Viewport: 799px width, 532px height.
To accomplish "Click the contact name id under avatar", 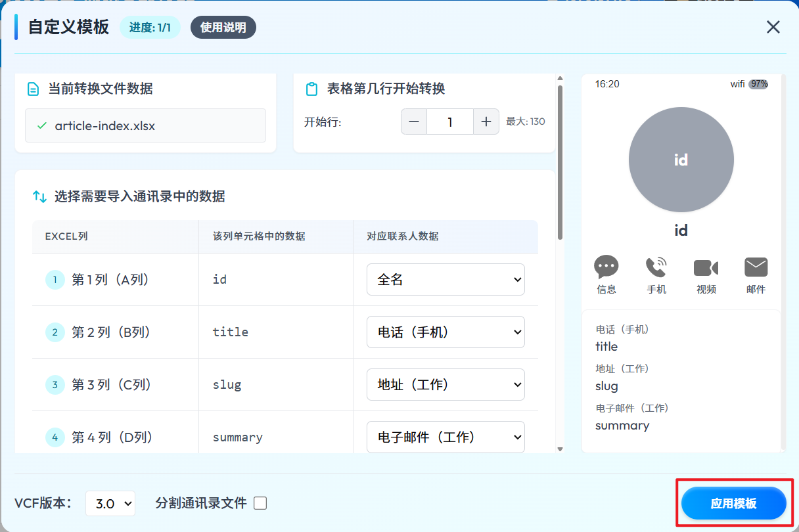I will (681, 231).
